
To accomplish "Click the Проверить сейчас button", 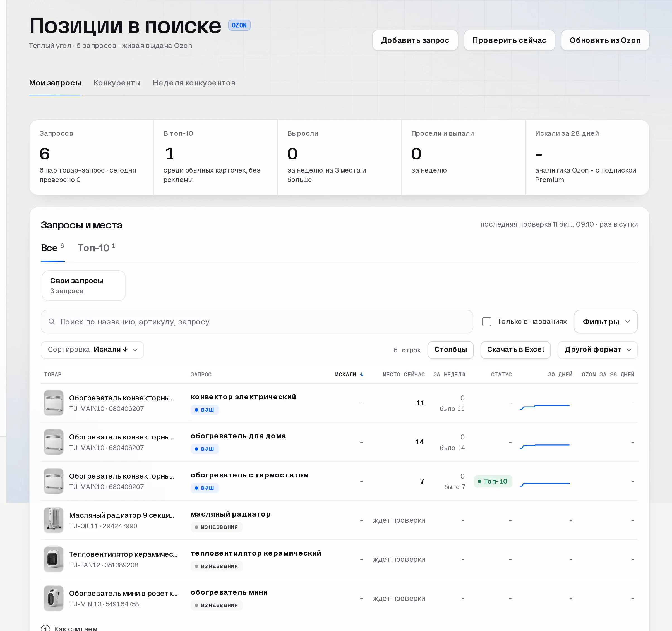I will (x=509, y=40).
